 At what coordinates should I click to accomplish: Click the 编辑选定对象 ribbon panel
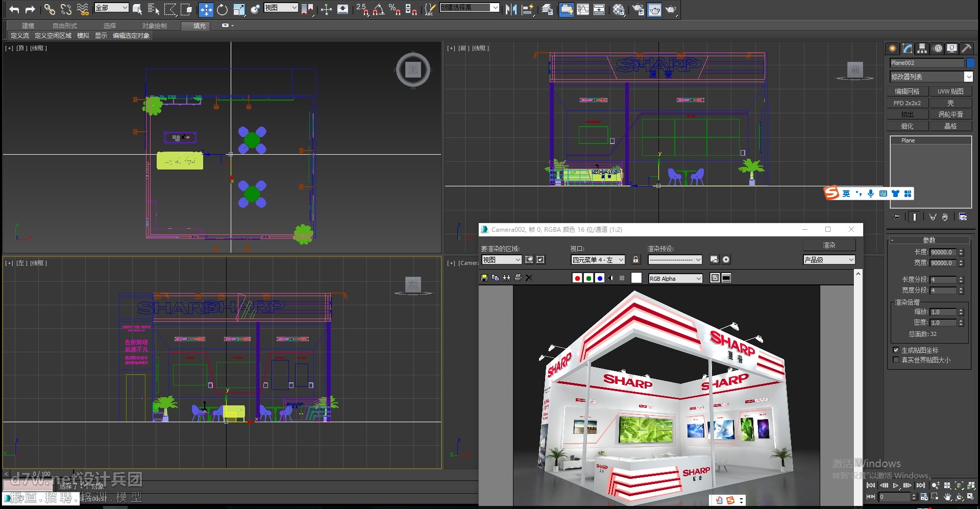[x=131, y=36]
